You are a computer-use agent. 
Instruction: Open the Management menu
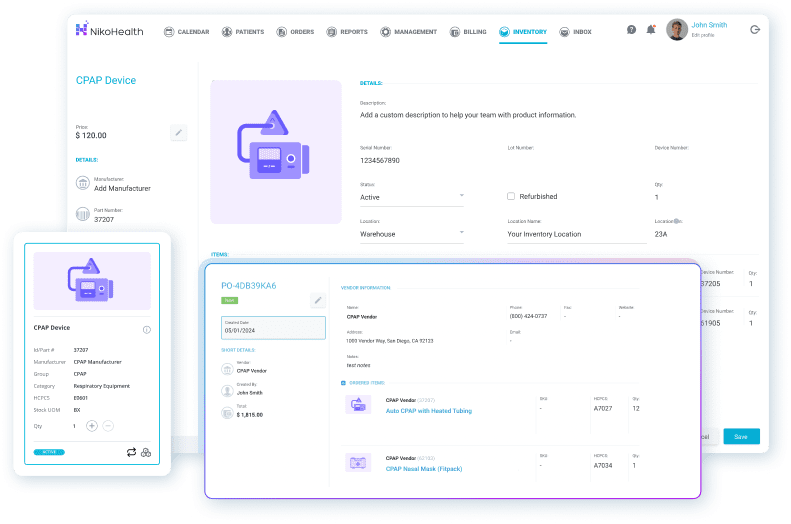(409, 32)
